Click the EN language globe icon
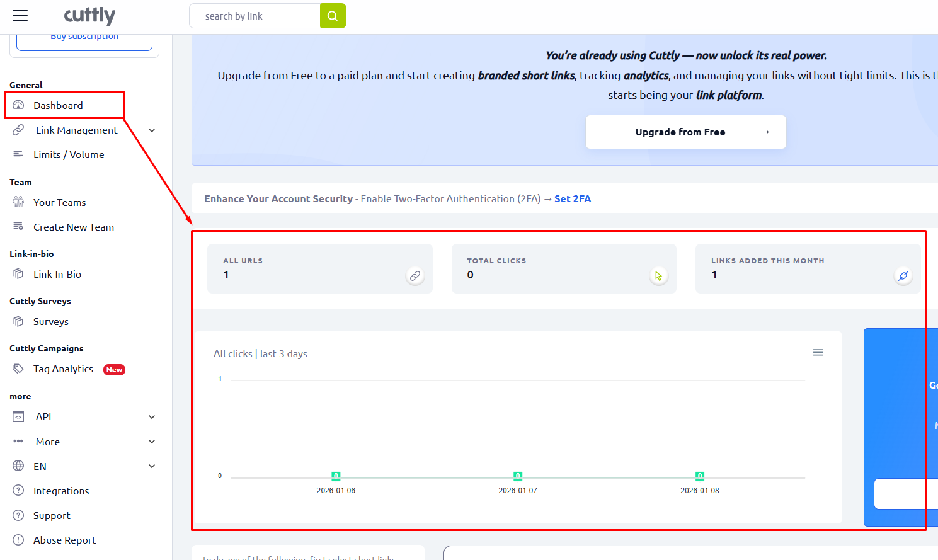 18,466
